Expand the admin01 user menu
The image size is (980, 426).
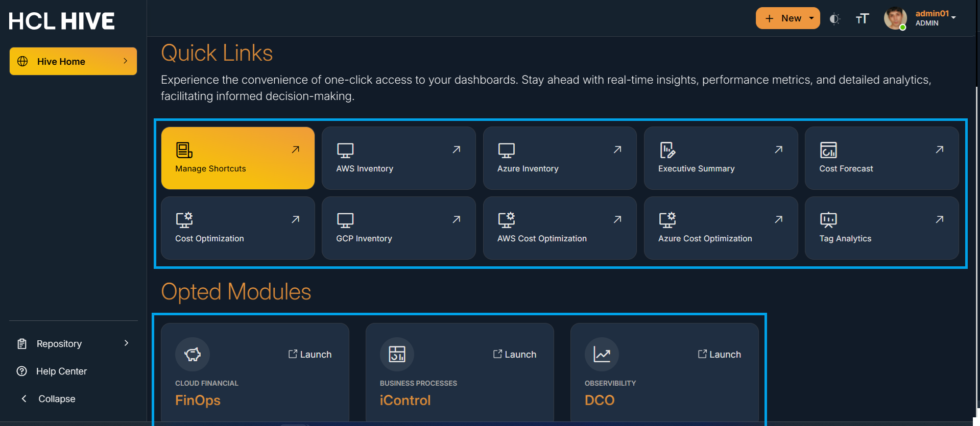click(935, 18)
